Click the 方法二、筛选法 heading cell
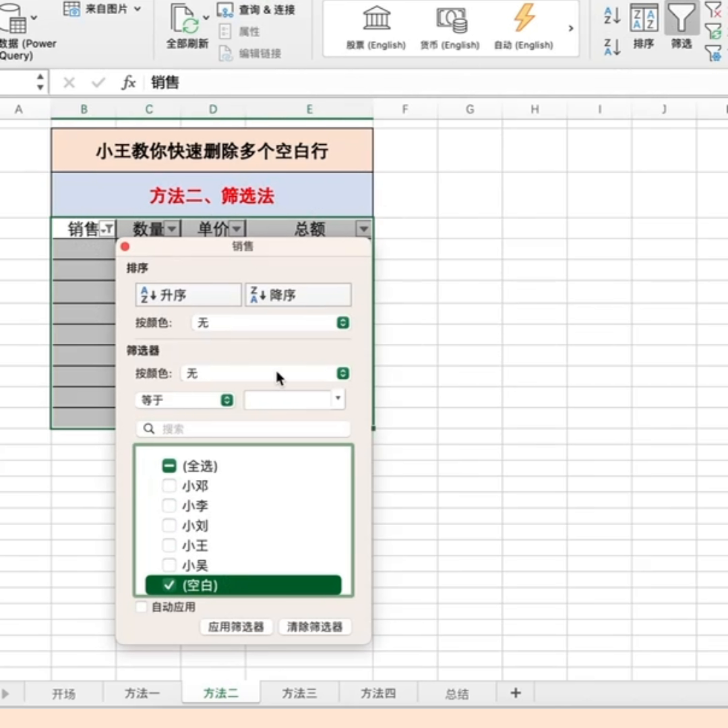Screen dimensions: 728x728 (x=212, y=195)
